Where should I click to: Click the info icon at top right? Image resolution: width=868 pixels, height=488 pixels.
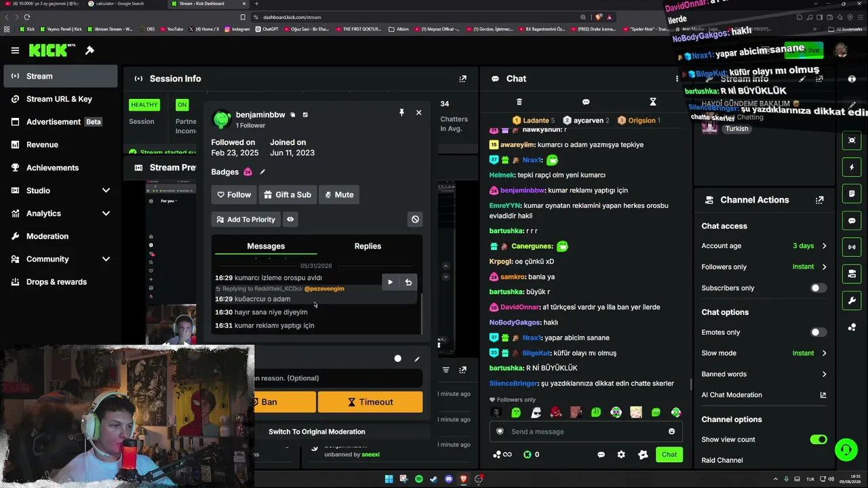click(852, 79)
